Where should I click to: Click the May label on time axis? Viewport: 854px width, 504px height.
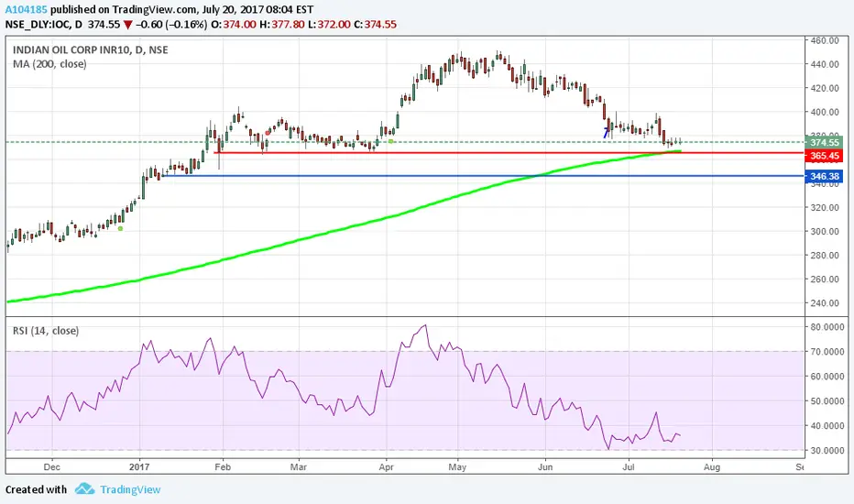point(457,467)
